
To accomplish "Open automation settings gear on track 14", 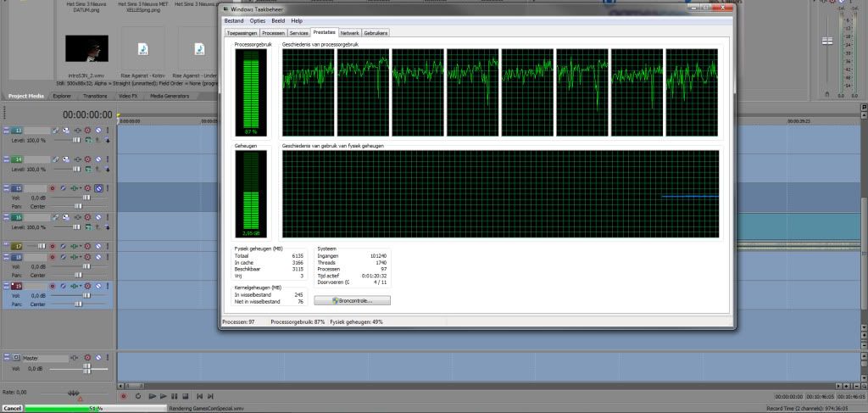I will [87, 159].
